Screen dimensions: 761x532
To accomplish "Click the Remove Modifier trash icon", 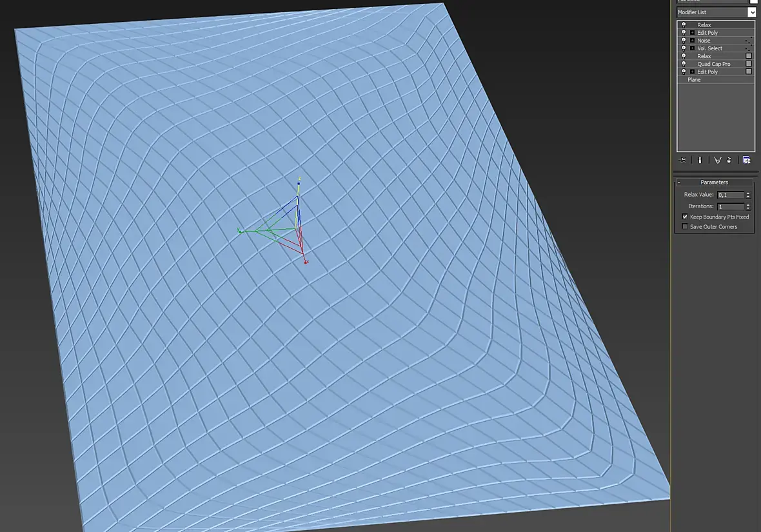I will pyautogui.click(x=729, y=160).
